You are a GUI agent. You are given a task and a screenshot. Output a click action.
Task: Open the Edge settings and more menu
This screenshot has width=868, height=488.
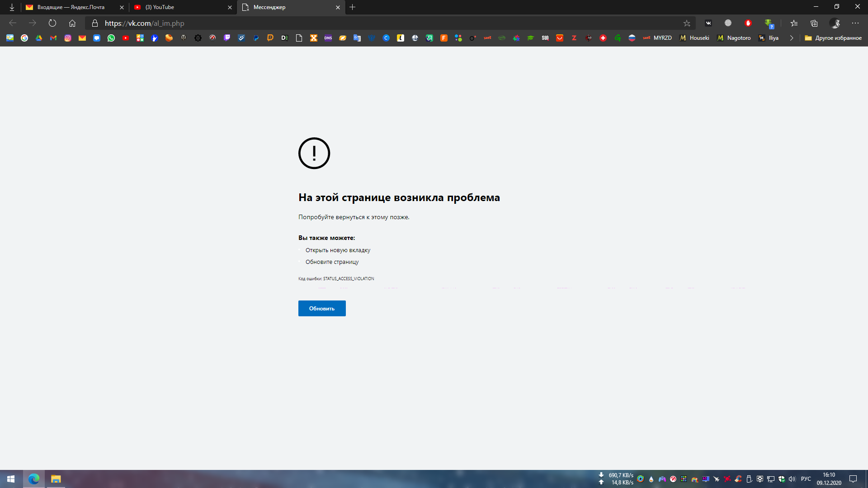(855, 23)
